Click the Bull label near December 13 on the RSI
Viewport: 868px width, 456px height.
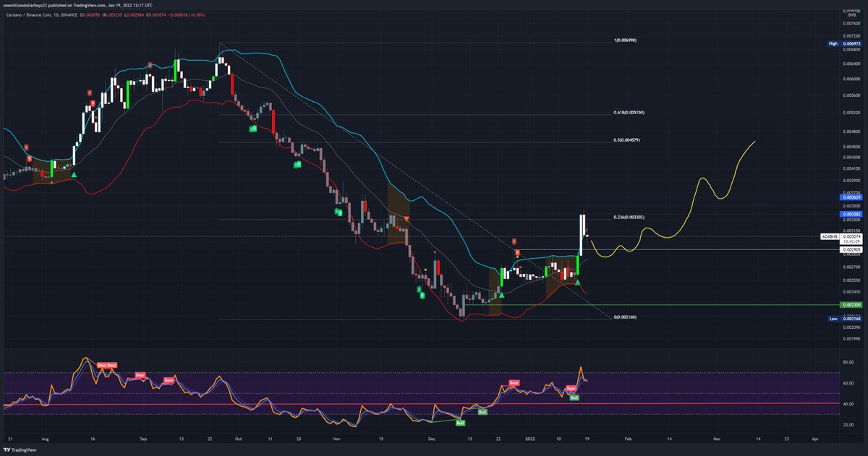coord(460,423)
